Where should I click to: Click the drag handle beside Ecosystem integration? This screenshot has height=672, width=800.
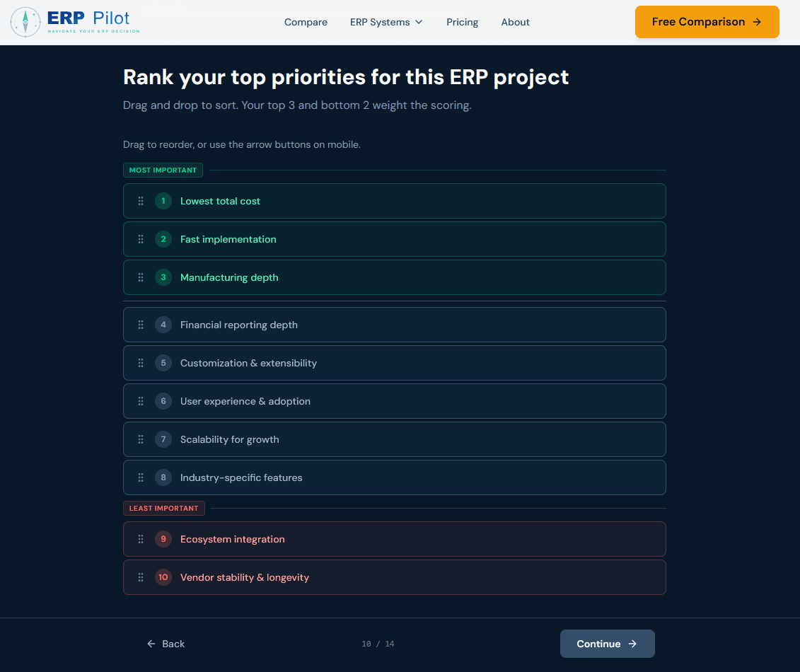click(141, 539)
